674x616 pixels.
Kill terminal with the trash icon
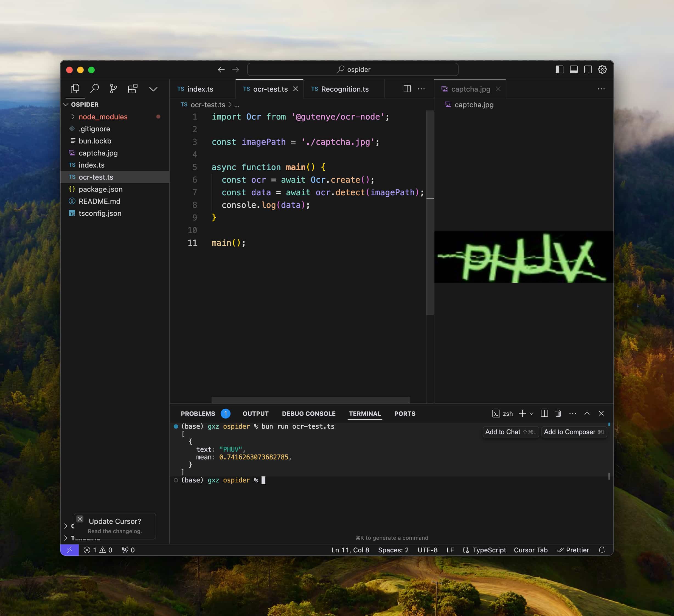[x=558, y=414]
